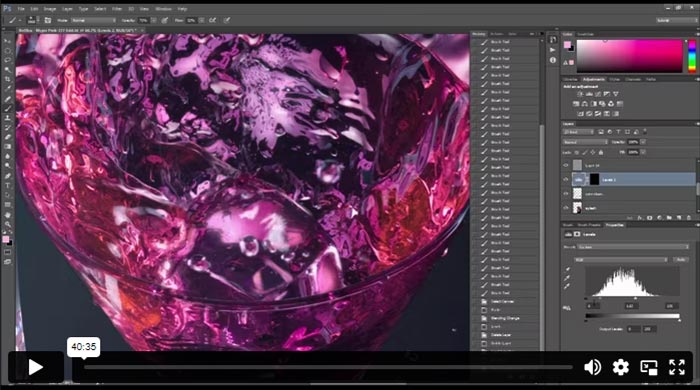Add a Black & White adjustment

tap(593, 104)
